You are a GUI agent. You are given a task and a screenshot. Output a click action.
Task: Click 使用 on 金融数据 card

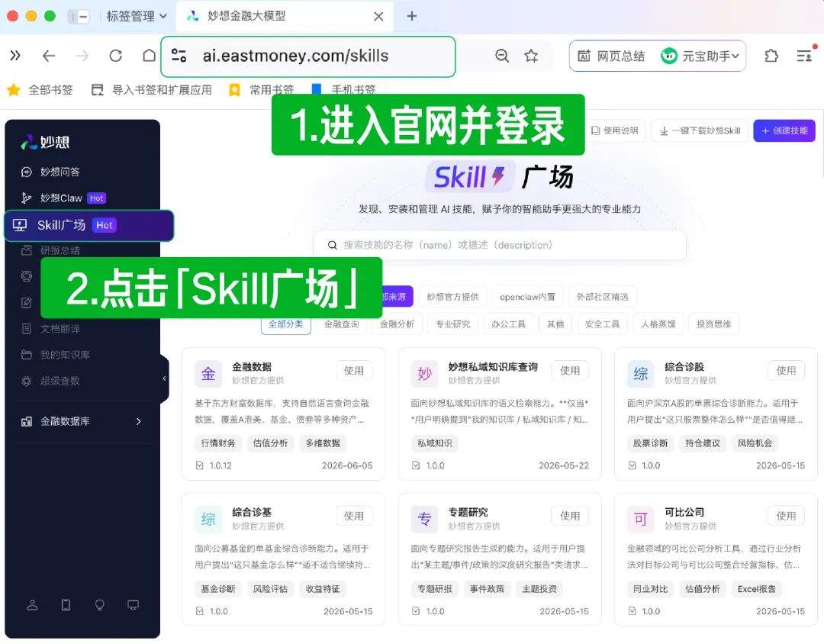354,371
